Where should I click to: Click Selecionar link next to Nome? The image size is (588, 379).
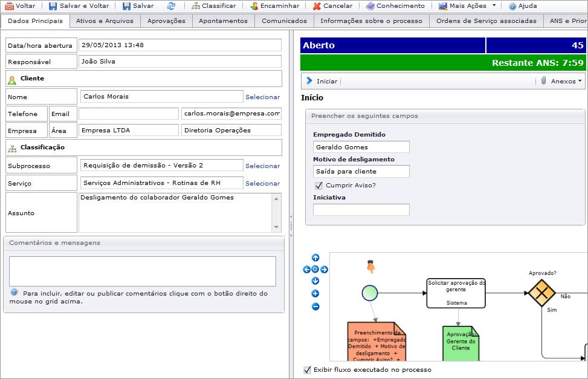tap(262, 97)
